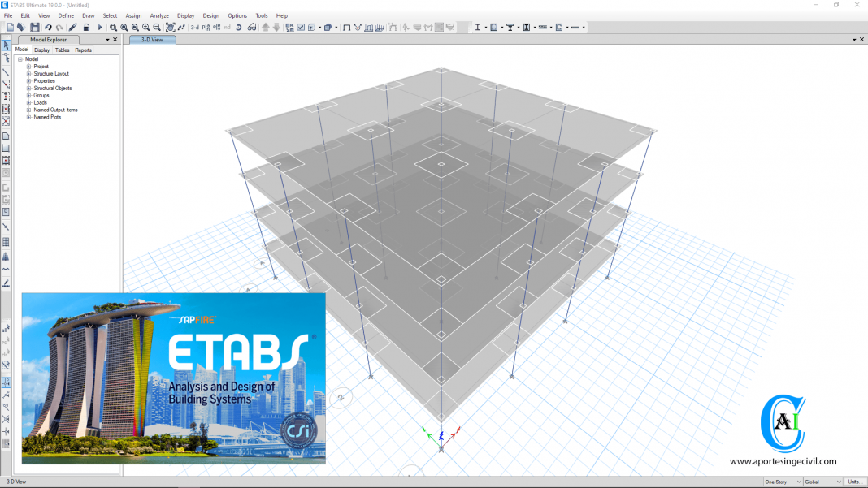Open the Analyze menu
Image resolution: width=868 pixels, height=488 pixels.
point(159,15)
